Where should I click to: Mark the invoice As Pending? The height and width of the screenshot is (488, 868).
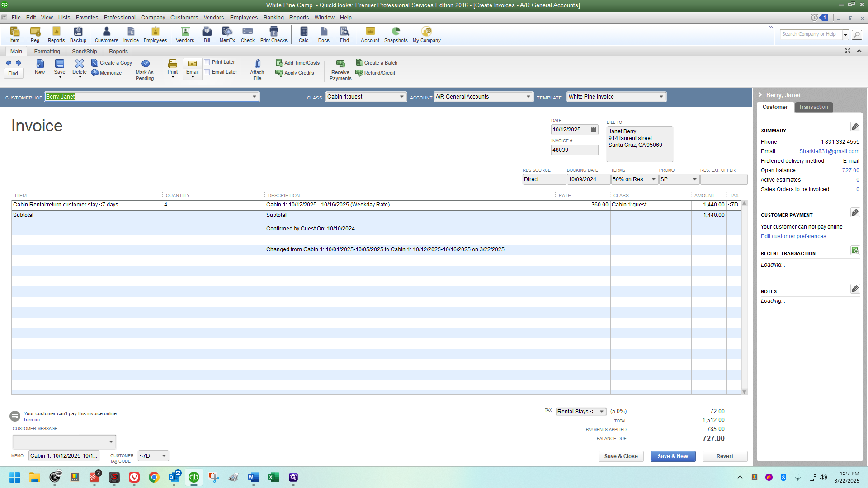[x=145, y=70]
